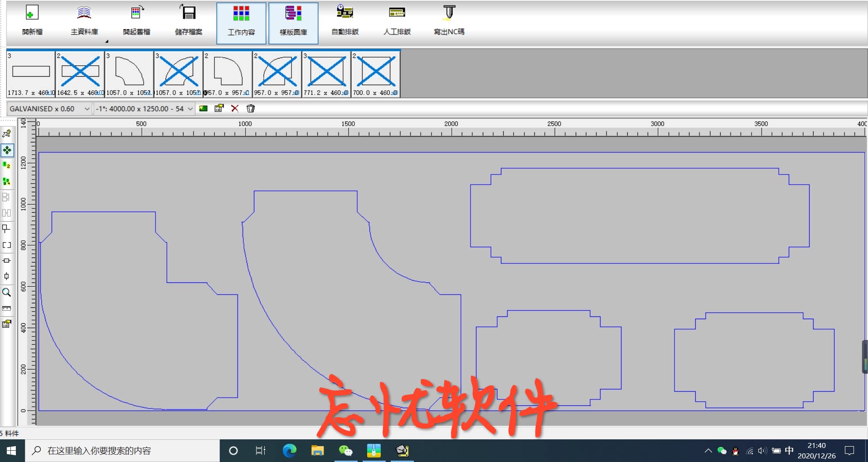Viewport: 868px width, 462px height.
Task: Select the crossed-out 957.0 x 957 elbow thumbnail
Action: pos(277,74)
